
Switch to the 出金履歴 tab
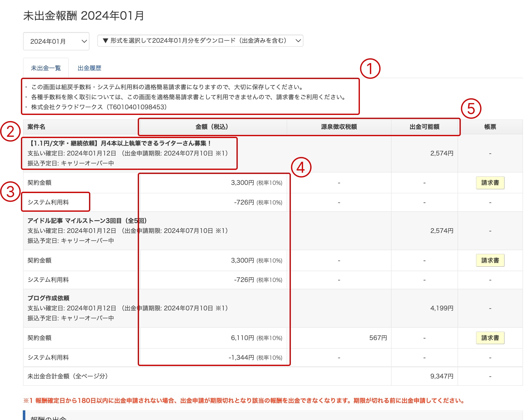coord(89,68)
